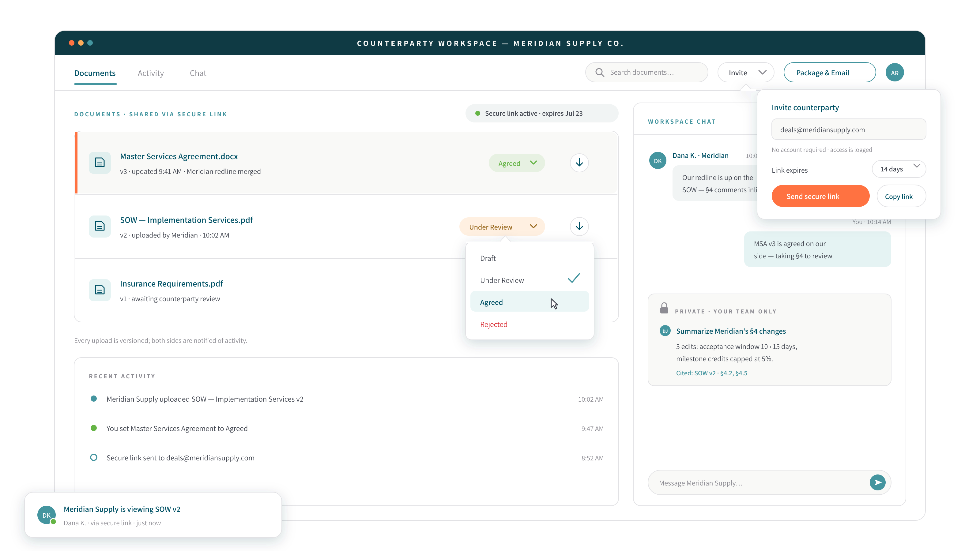Click the red window close dot
The height and width of the screenshot is (551, 980).
72,43
